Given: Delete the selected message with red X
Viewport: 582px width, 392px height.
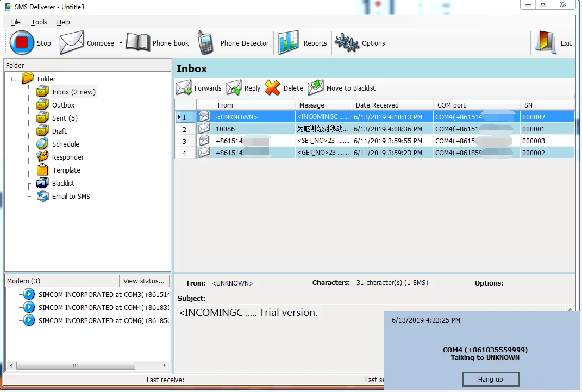Looking at the screenshot, I should [273, 88].
